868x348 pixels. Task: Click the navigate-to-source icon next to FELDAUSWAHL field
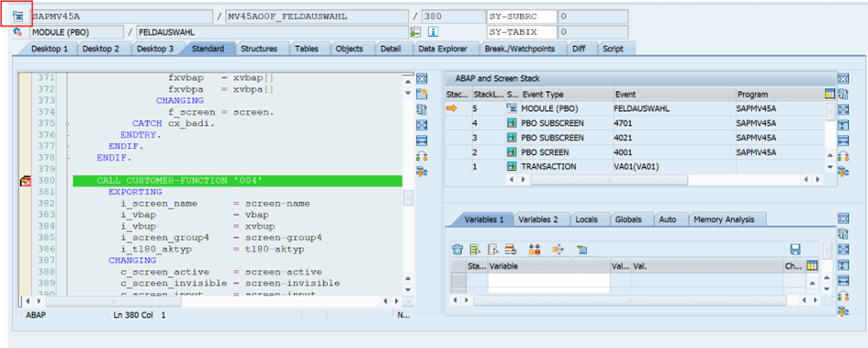click(416, 32)
